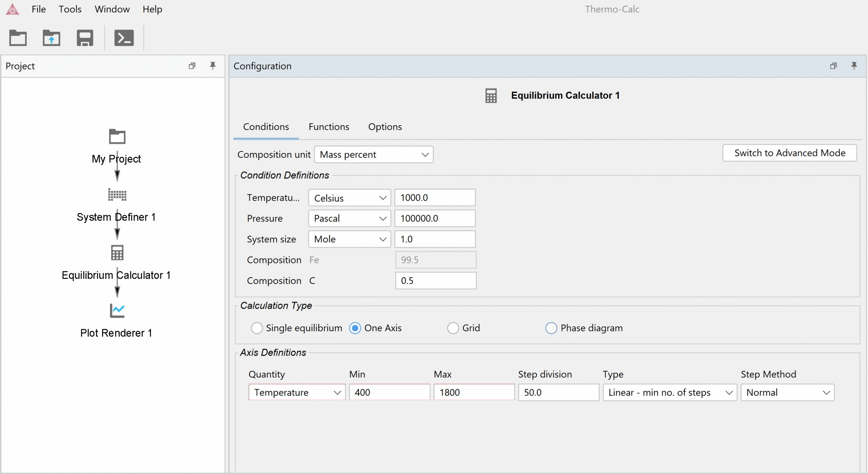Click pressure value field 100000.0

pos(435,219)
